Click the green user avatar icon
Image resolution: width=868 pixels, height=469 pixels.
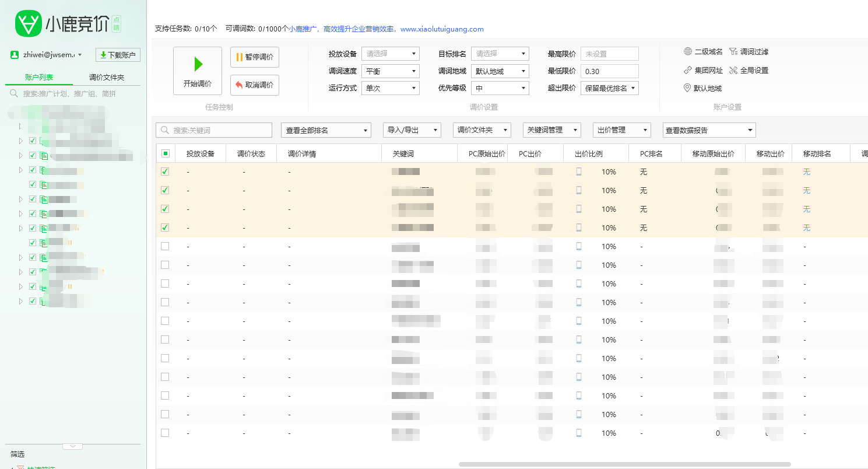point(15,55)
